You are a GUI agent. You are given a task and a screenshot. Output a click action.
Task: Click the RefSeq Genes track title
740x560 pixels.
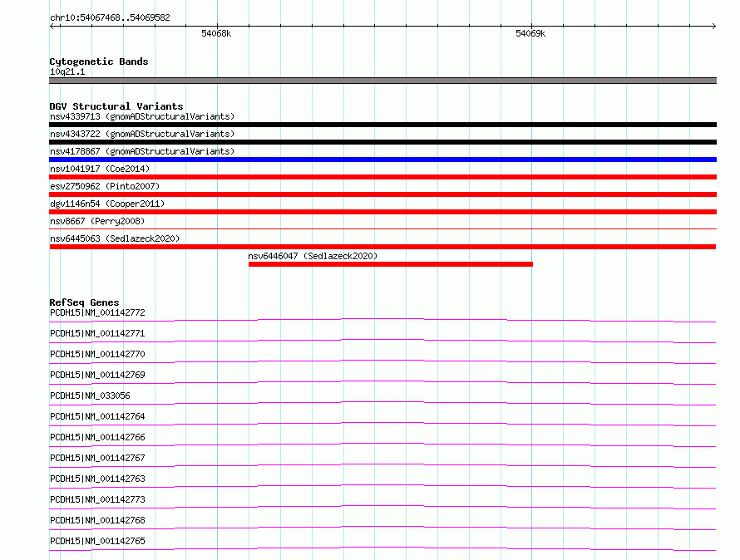(x=84, y=302)
